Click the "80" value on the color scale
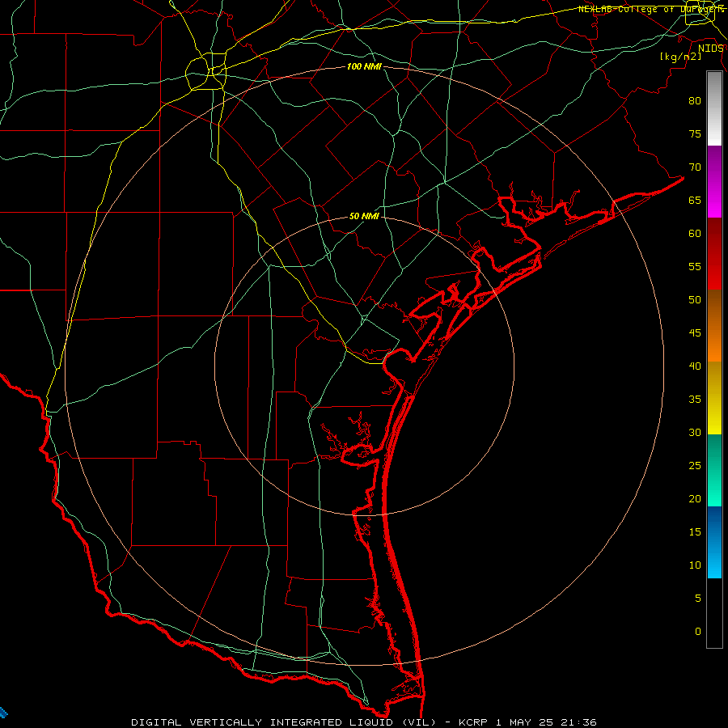Viewport: 728px width, 728px height. tap(695, 101)
